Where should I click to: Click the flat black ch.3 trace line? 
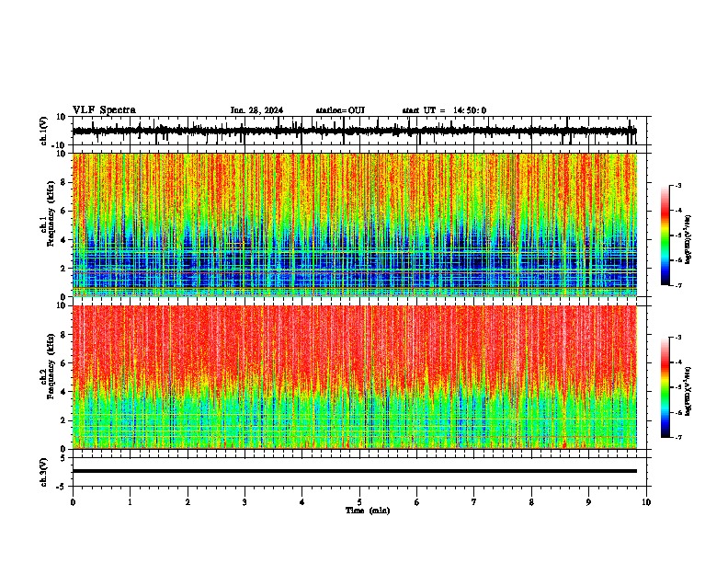pyautogui.click(x=355, y=471)
